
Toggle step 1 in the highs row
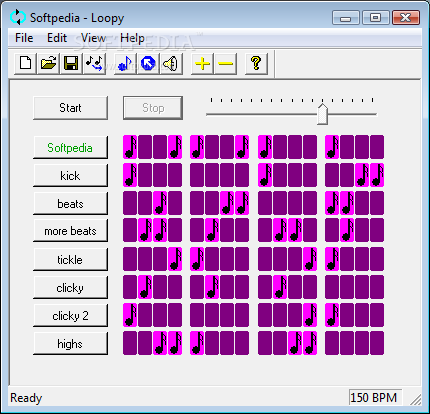click(130, 343)
